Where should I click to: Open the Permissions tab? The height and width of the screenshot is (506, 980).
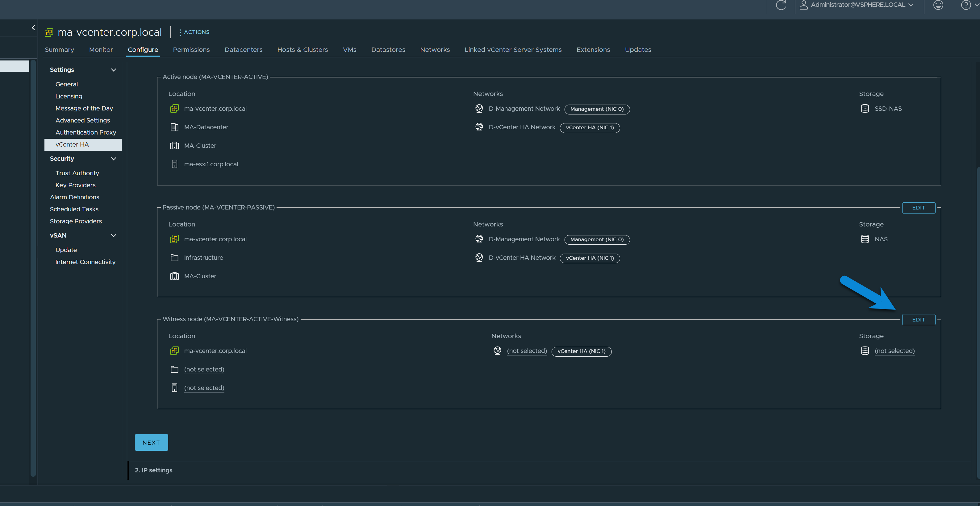pyautogui.click(x=191, y=50)
